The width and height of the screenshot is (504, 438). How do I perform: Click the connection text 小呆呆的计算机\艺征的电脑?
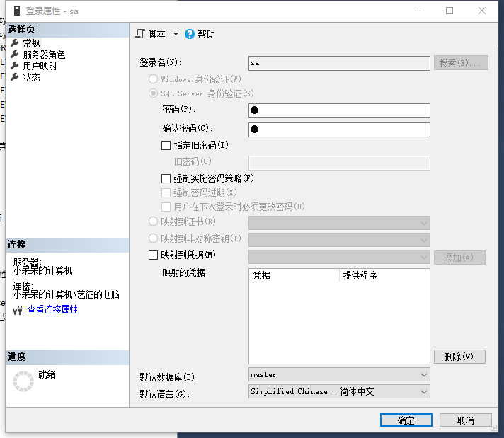click(67, 294)
